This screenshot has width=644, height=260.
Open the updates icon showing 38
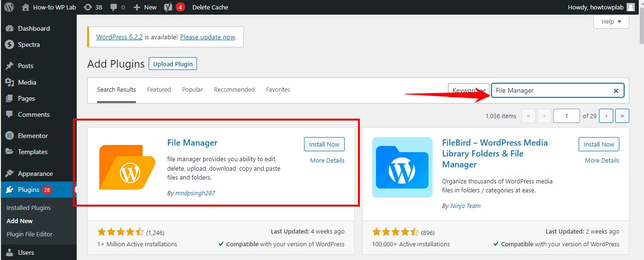(88, 7)
